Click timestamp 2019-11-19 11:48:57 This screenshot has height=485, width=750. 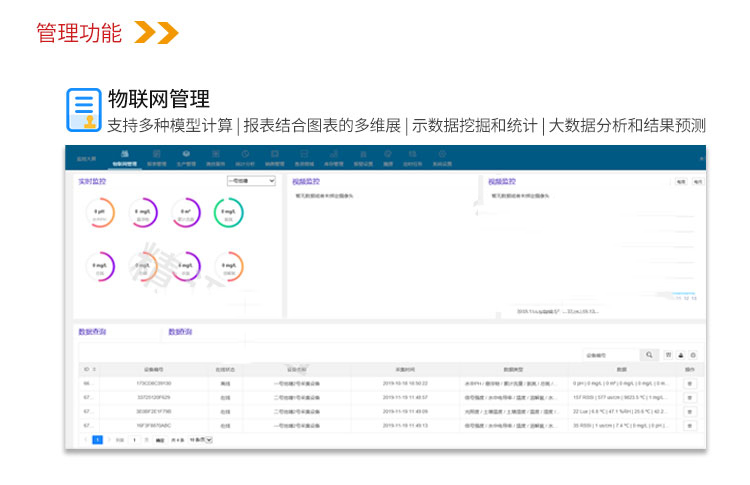(x=405, y=397)
